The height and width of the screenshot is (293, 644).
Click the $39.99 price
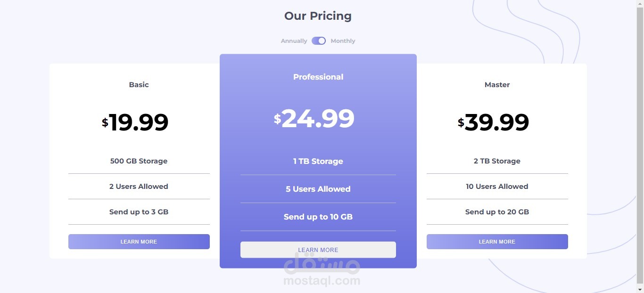coord(494,122)
